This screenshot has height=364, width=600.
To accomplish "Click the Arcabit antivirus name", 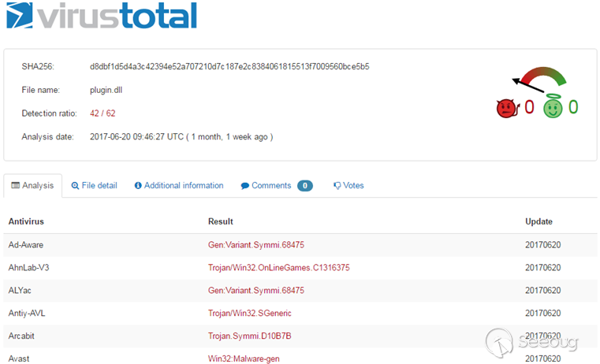I will pyautogui.click(x=21, y=336).
